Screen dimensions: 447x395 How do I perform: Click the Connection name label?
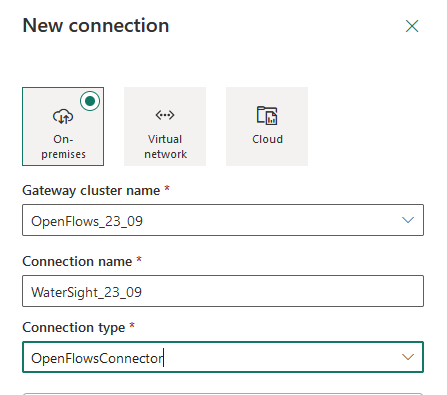pyautogui.click(x=77, y=261)
